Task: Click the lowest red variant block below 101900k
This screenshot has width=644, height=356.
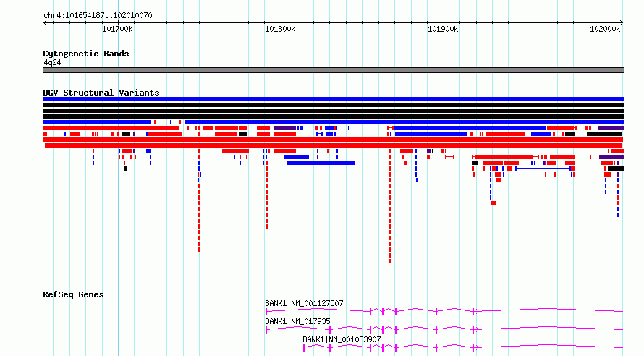Action: (x=493, y=203)
